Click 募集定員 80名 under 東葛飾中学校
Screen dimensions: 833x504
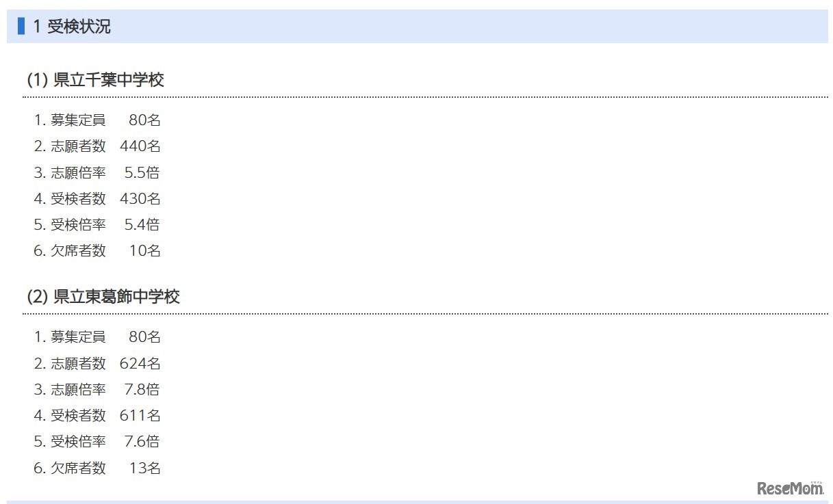[97, 337]
